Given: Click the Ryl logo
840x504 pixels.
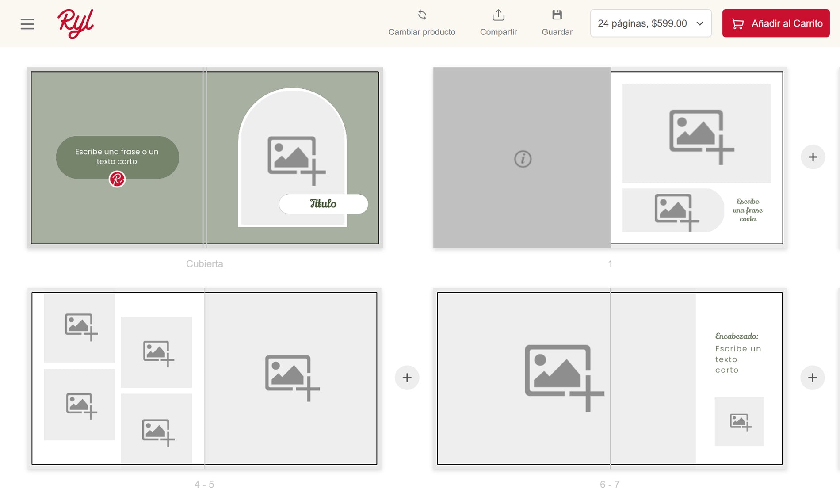Looking at the screenshot, I should (75, 23).
